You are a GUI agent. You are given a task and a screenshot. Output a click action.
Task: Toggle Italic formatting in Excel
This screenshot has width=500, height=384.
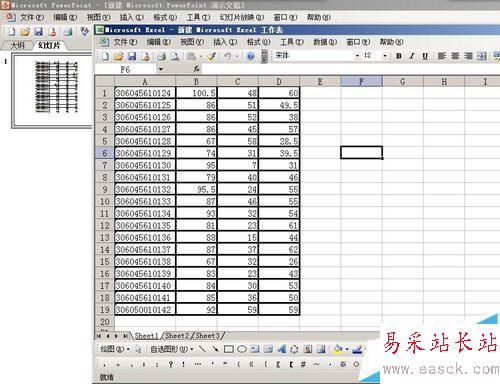412,56
